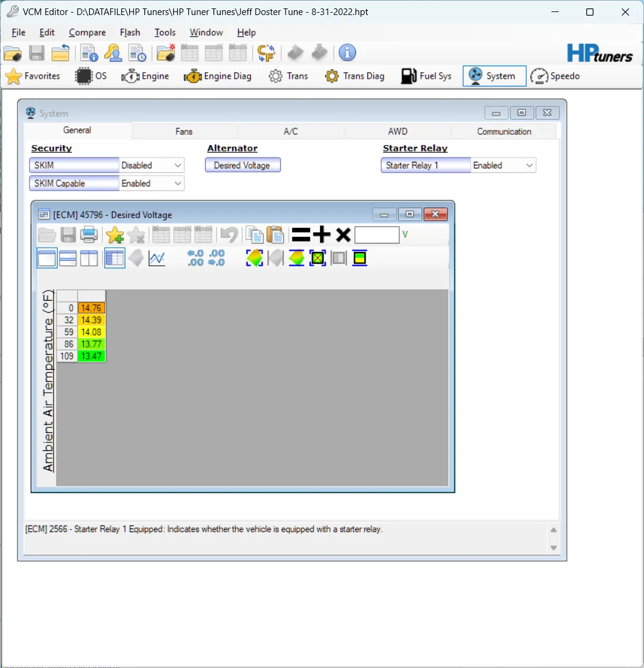Screen dimensions: 644x668
Task: Open the Window menu
Action: (206, 32)
